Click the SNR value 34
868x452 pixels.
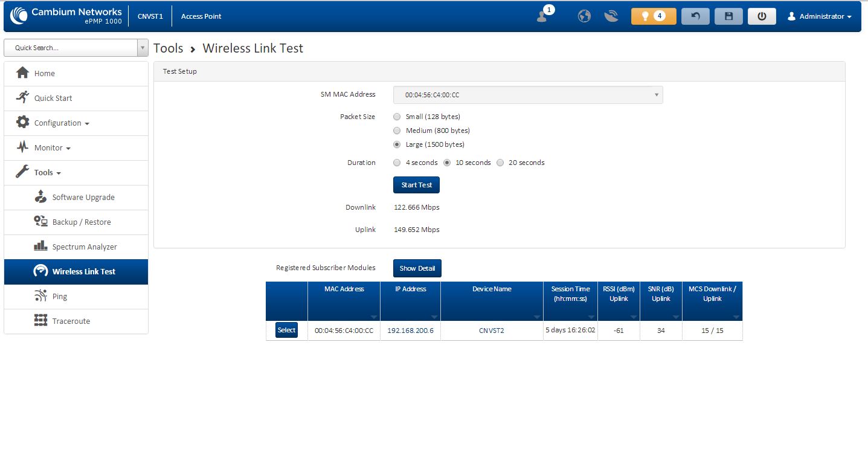click(x=661, y=331)
